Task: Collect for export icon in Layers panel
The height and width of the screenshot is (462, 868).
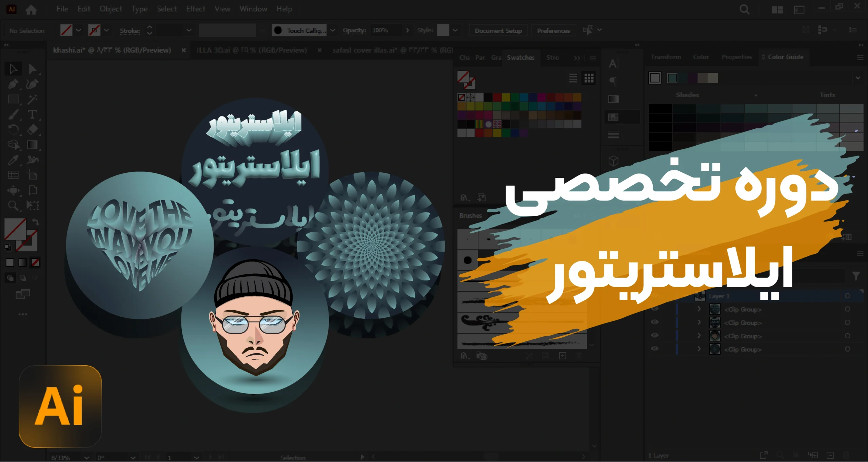Action: point(764,455)
